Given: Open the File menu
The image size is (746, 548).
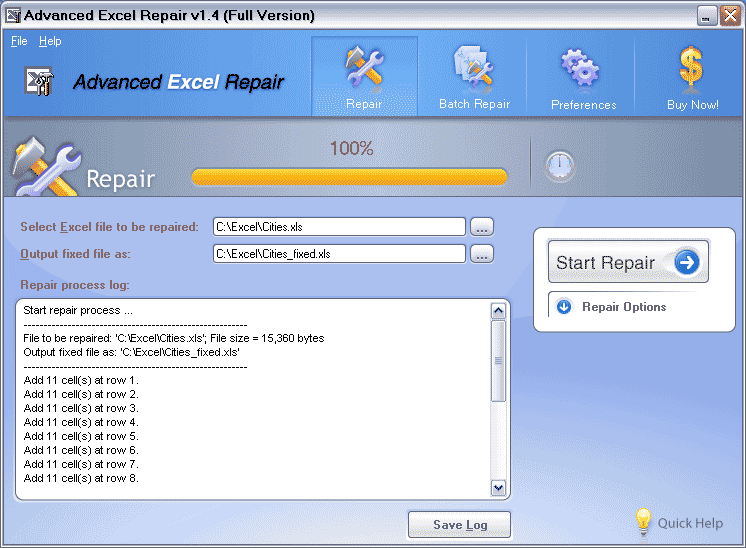Looking at the screenshot, I should click(19, 41).
